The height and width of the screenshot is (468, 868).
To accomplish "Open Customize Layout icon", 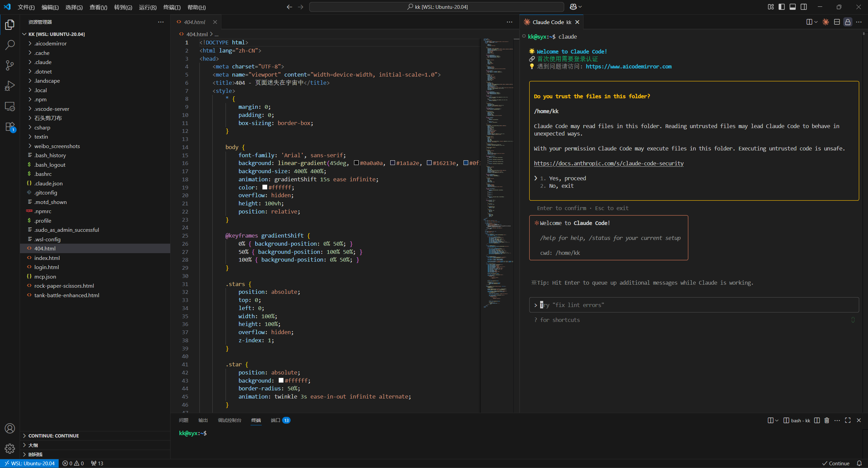I will click(x=771, y=7).
